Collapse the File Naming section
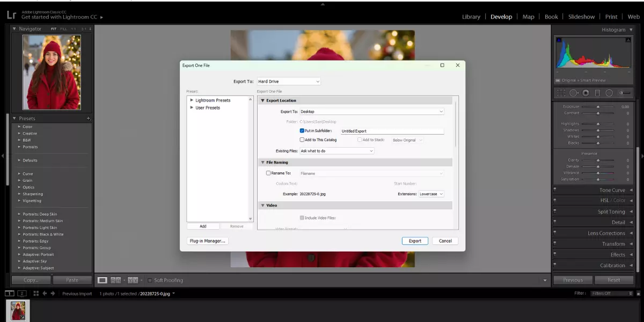The width and height of the screenshot is (644, 322). (263, 162)
